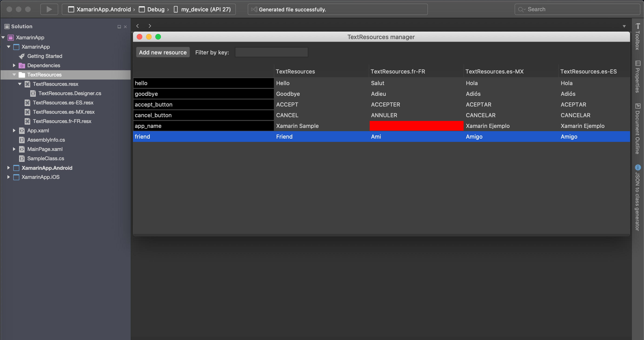Click the top Search field
Viewport: 644px width, 340px height.
click(x=578, y=10)
